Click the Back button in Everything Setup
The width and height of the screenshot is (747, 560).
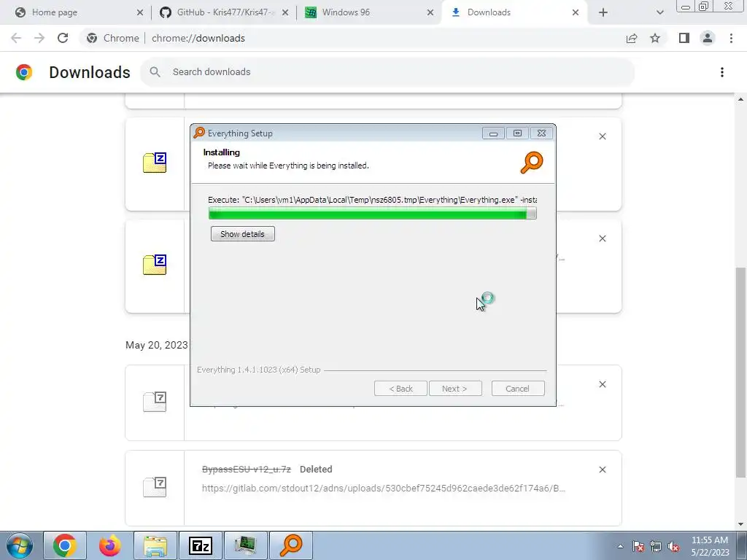click(x=400, y=389)
